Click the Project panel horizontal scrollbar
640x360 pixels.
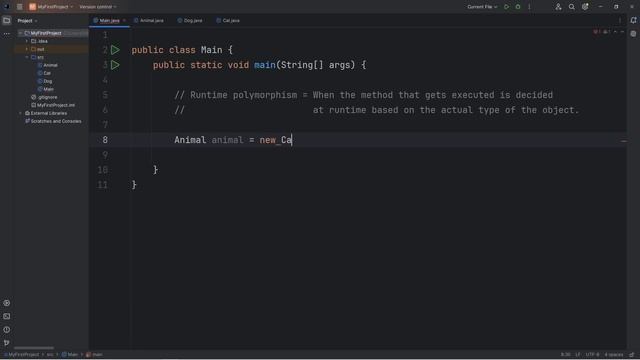click(34, 348)
